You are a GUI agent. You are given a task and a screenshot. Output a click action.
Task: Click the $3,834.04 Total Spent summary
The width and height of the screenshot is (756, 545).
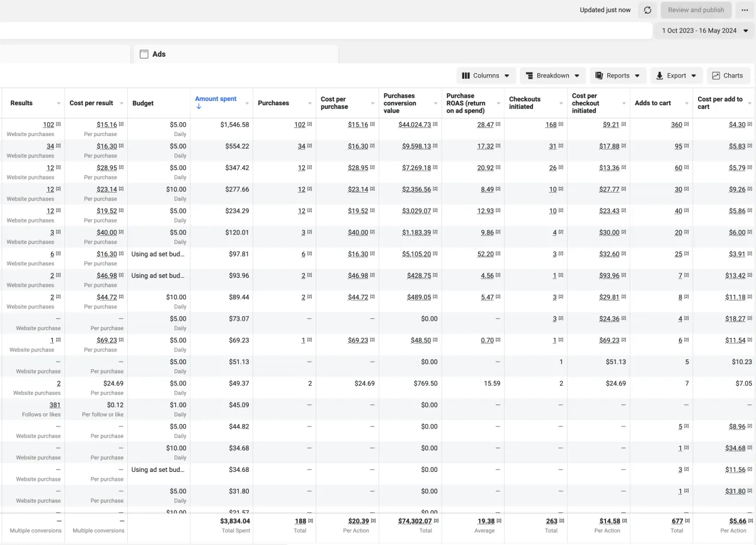pyautogui.click(x=235, y=521)
